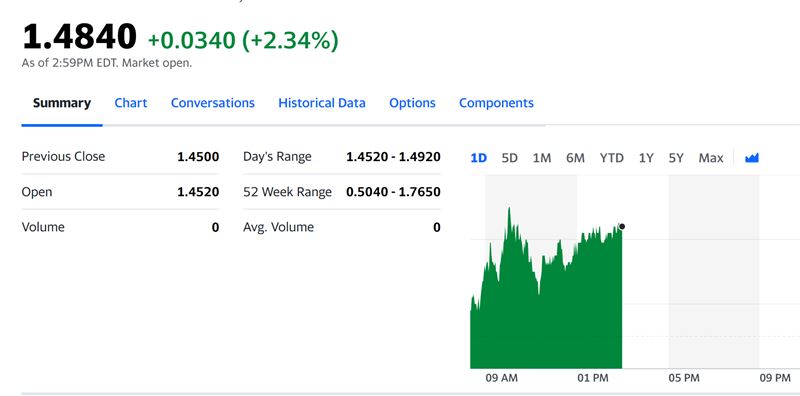
Task: Open the Options tab
Action: pyautogui.click(x=412, y=103)
